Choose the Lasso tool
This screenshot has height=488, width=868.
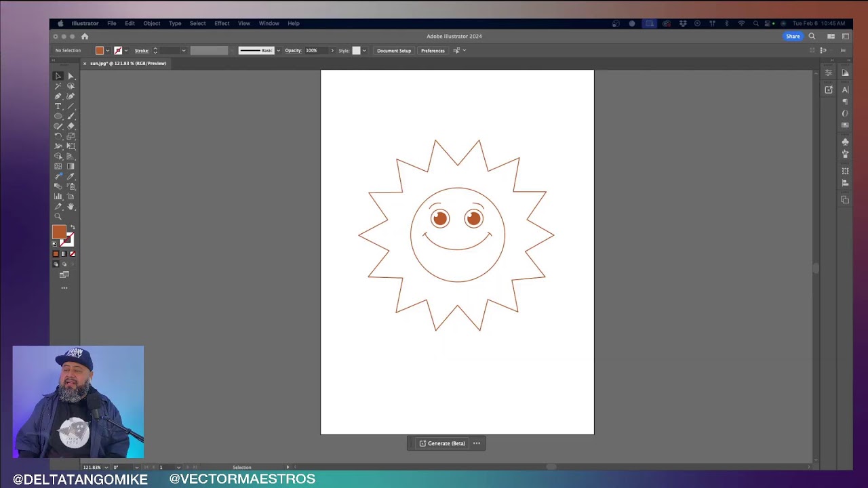pyautogui.click(x=71, y=86)
